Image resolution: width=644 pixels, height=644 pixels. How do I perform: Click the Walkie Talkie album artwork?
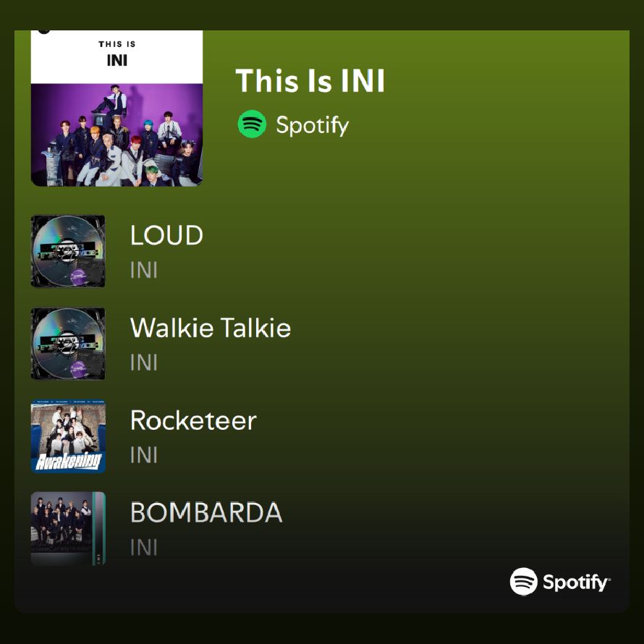(68, 344)
